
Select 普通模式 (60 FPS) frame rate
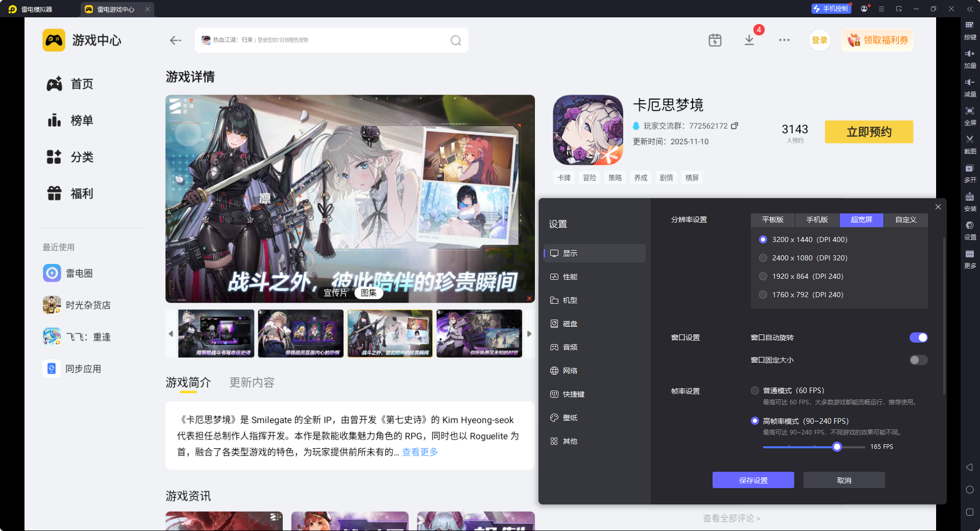(x=755, y=391)
